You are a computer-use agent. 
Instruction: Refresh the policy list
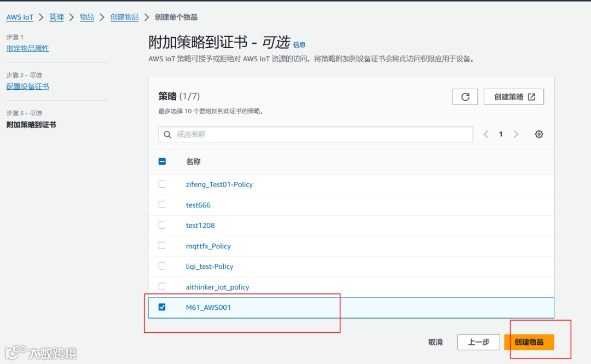click(x=465, y=97)
